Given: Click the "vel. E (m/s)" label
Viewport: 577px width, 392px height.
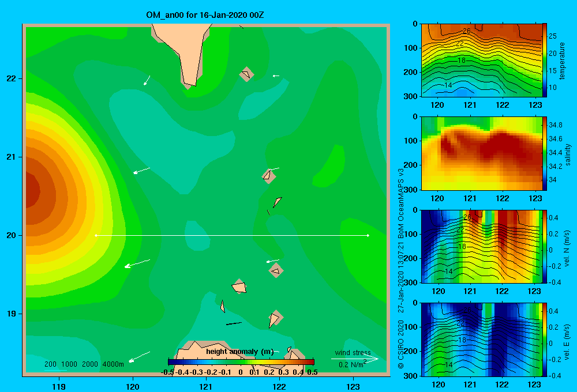Looking at the screenshot, I should [567, 341].
